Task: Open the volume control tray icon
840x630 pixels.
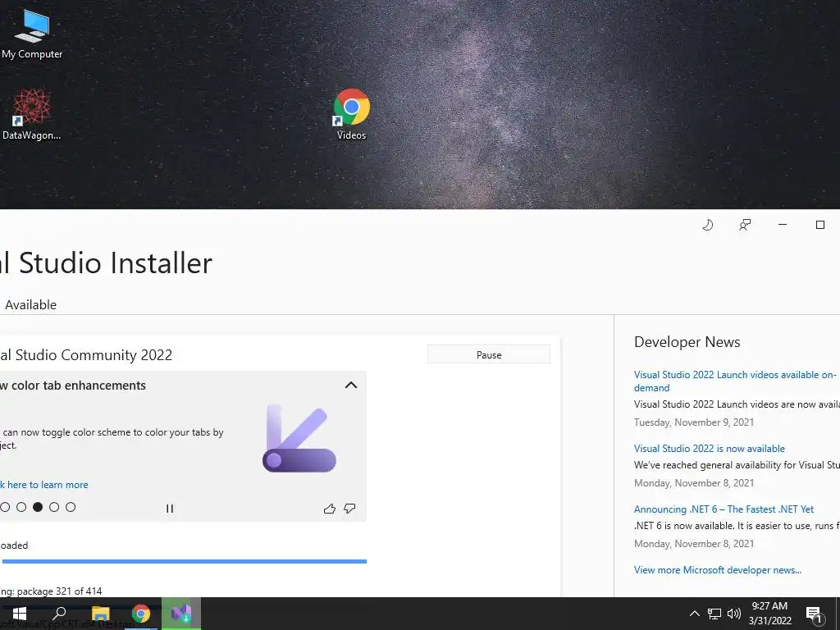Action: point(734,614)
